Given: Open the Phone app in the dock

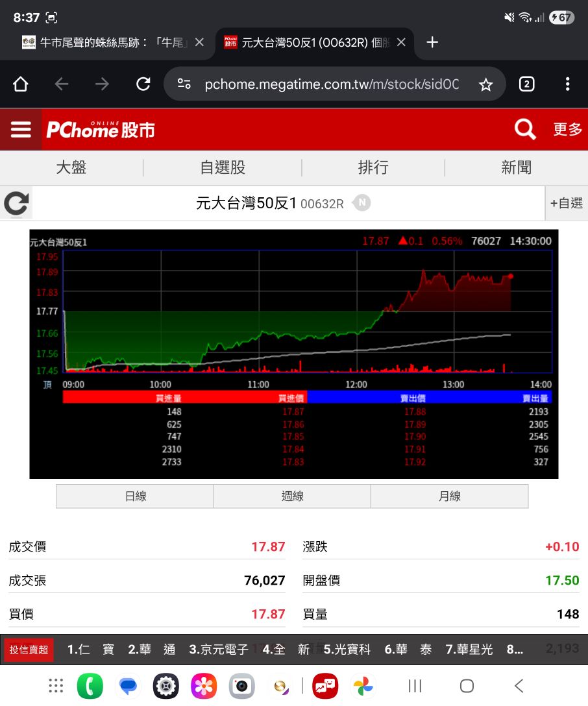Looking at the screenshot, I should coord(90,686).
